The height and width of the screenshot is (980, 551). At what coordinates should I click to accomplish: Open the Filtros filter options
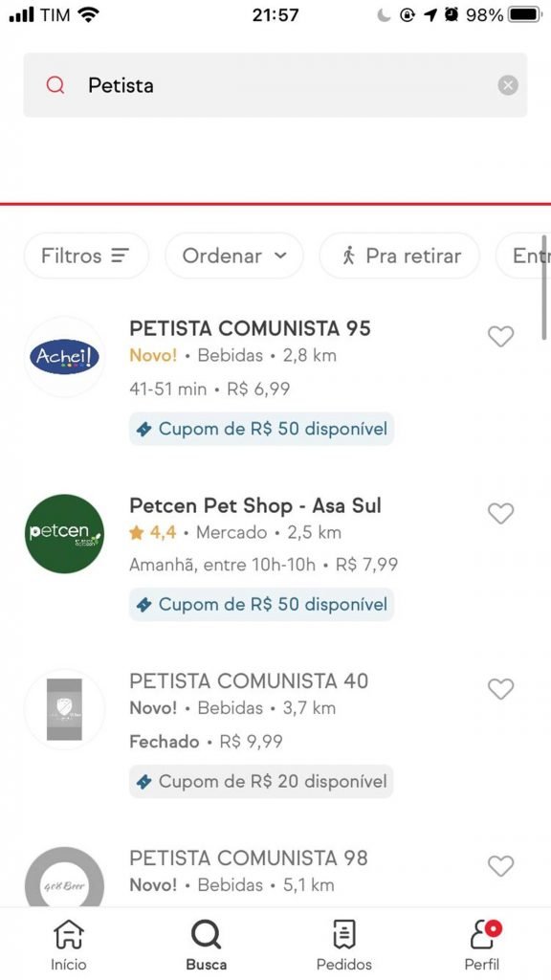pos(86,256)
